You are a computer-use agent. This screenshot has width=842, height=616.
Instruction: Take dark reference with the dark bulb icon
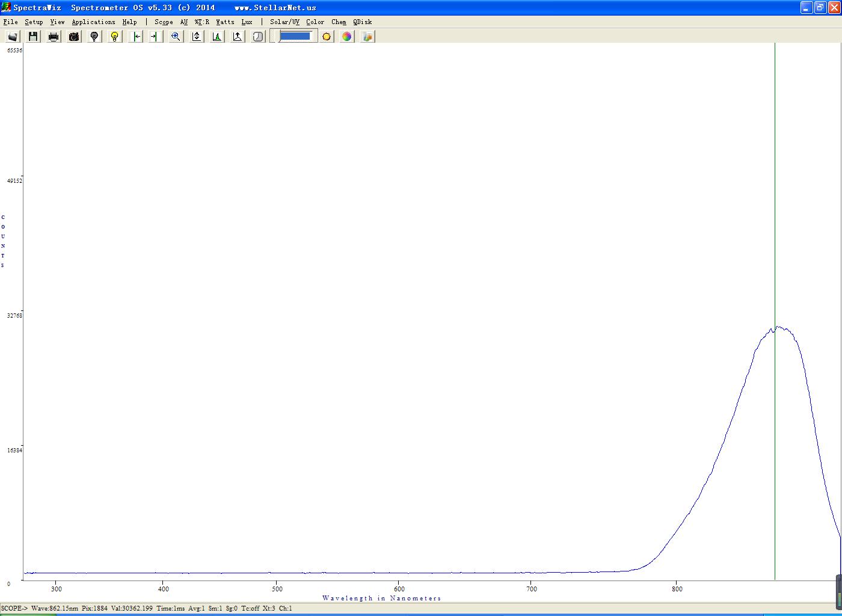(x=94, y=37)
